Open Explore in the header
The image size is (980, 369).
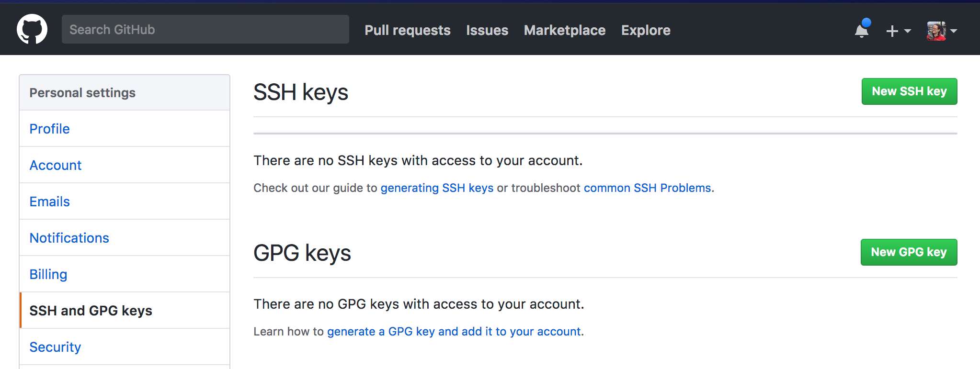646,30
